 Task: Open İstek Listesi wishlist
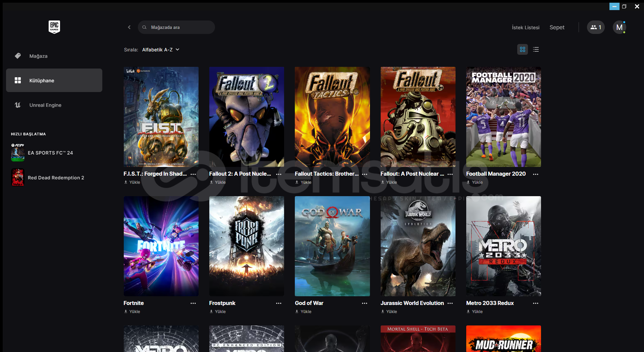[526, 28]
